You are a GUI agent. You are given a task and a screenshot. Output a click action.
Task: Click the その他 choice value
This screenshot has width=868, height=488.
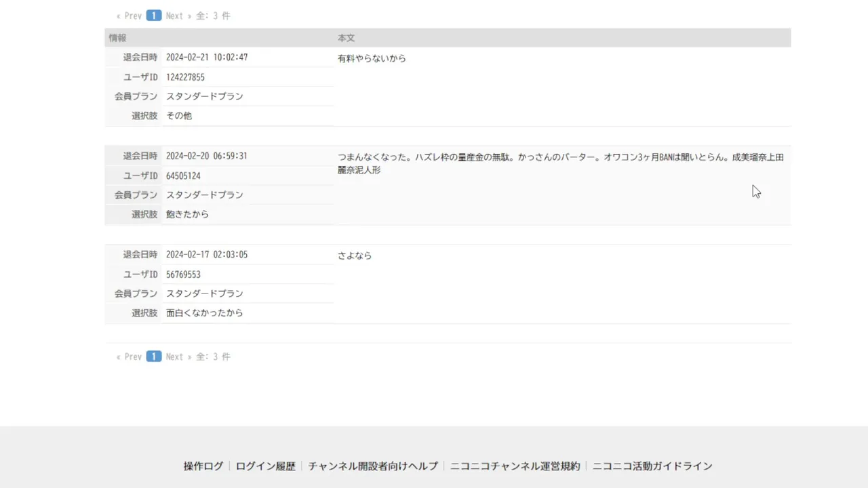click(x=179, y=116)
